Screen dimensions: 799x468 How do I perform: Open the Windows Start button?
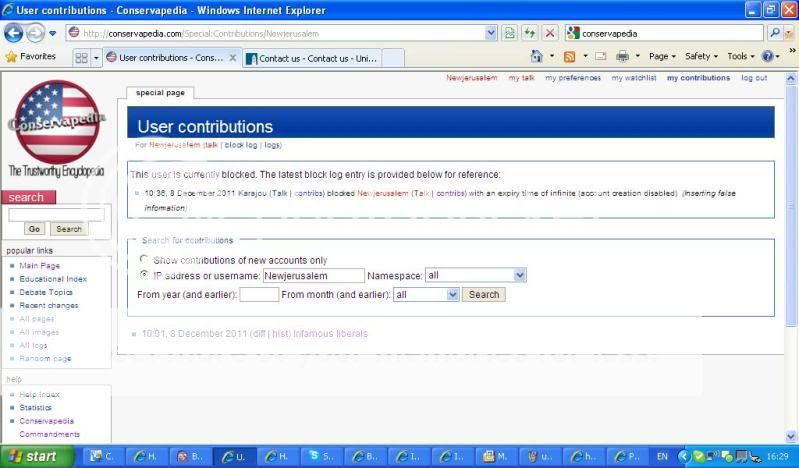[37, 456]
